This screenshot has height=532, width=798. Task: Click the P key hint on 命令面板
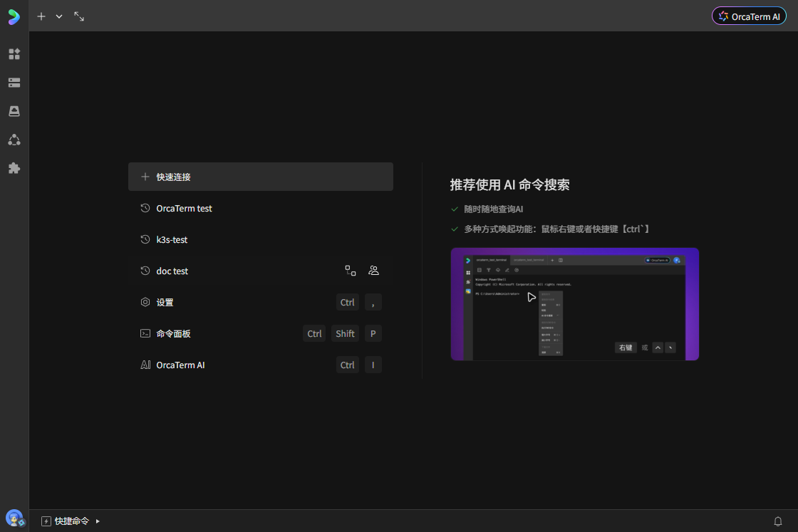pyautogui.click(x=373, y=333)
